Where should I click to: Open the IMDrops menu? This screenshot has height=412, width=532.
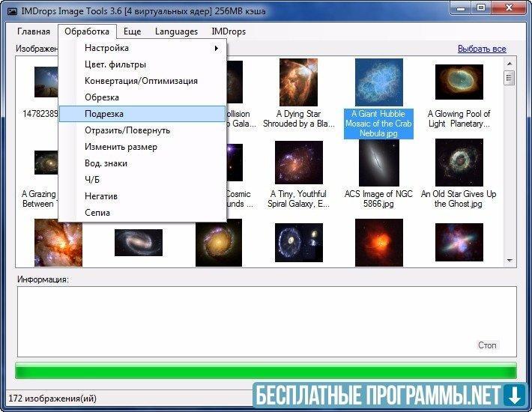tap(229, 31)
